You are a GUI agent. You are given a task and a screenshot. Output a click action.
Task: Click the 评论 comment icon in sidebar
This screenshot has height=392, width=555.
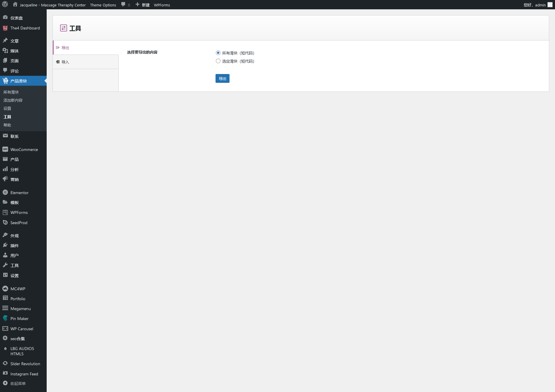5,71
